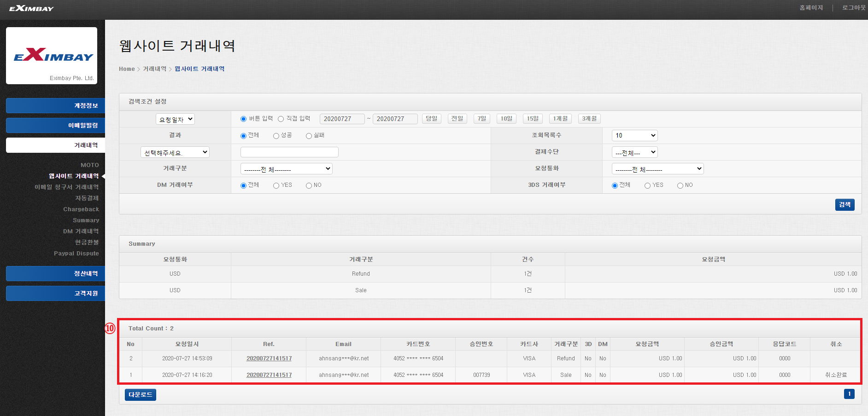Click the Eximbay Pte. Ltd. logo card
Viewport: 868px width, 416px height.
point(52,56)
